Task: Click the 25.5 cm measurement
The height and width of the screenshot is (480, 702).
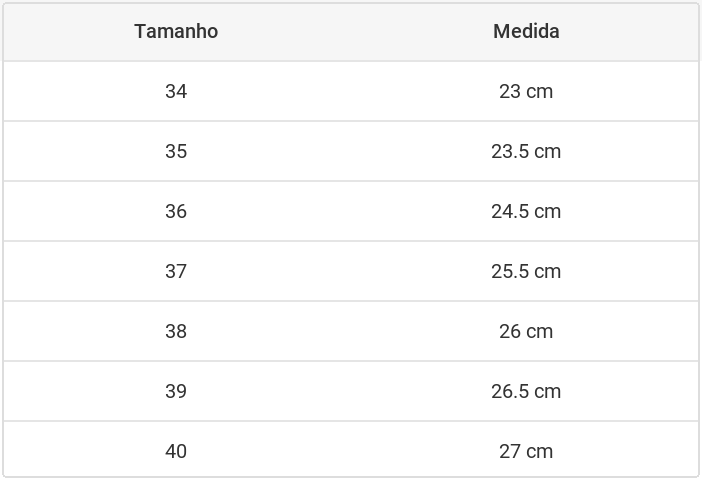Action: pyautogui.click(x=526, y=271)
